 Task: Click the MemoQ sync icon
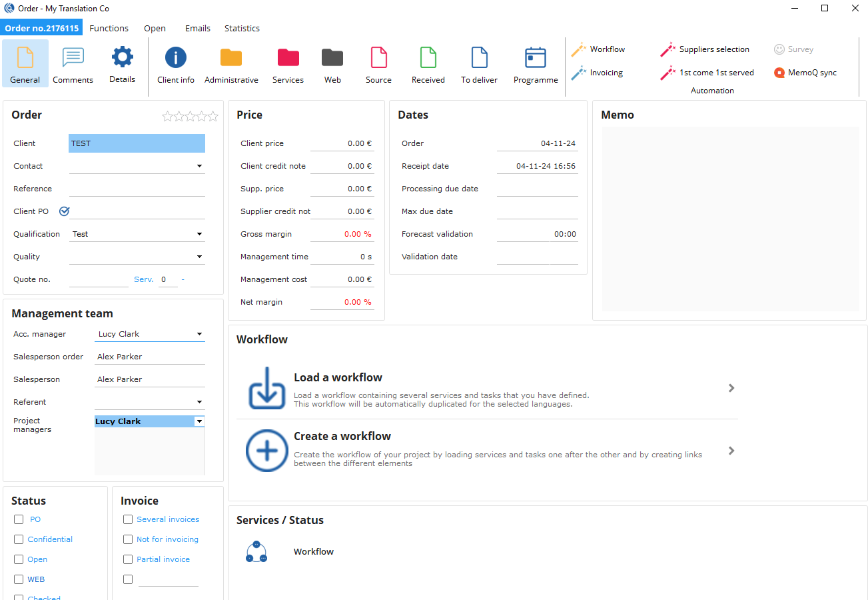tap(779, 73)
